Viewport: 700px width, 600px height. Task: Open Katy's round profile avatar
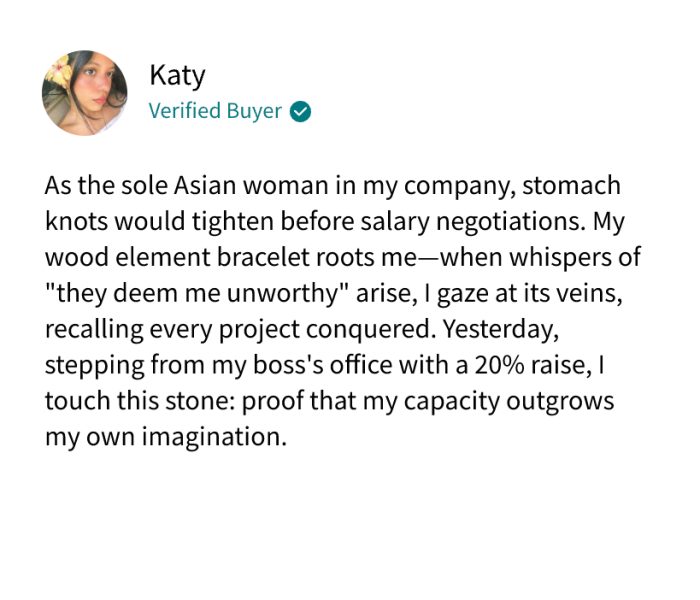coord(85,93)
